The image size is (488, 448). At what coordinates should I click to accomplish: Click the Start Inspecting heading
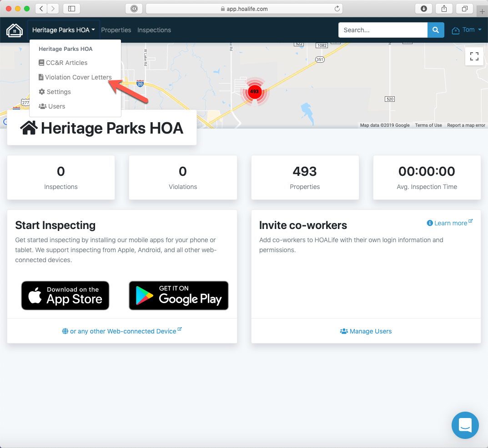coord(55,225)
